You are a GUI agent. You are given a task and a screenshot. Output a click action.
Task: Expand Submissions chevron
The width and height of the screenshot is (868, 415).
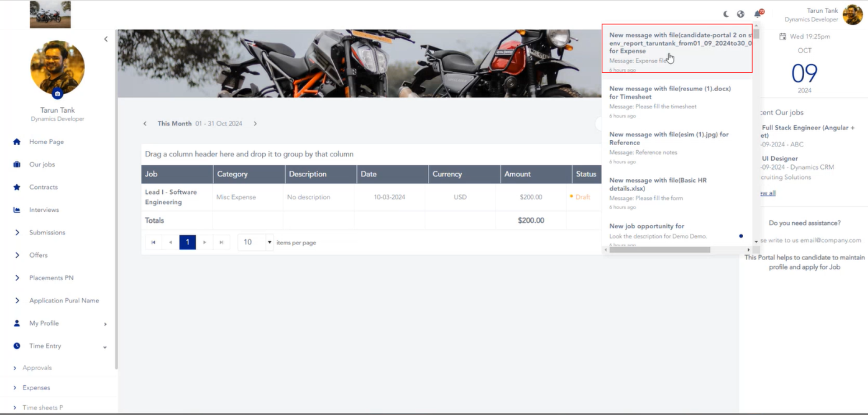pyautogui.click(x=17, y=232)
